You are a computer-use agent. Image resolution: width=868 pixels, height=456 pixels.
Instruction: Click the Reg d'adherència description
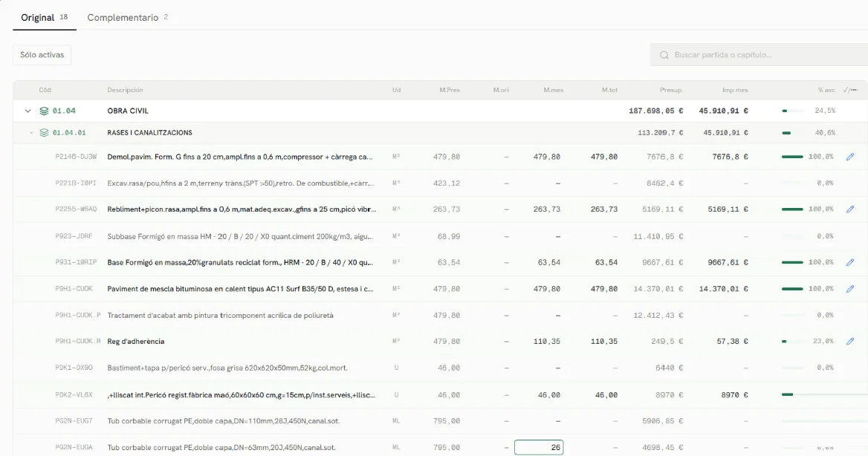coord(135,342)
